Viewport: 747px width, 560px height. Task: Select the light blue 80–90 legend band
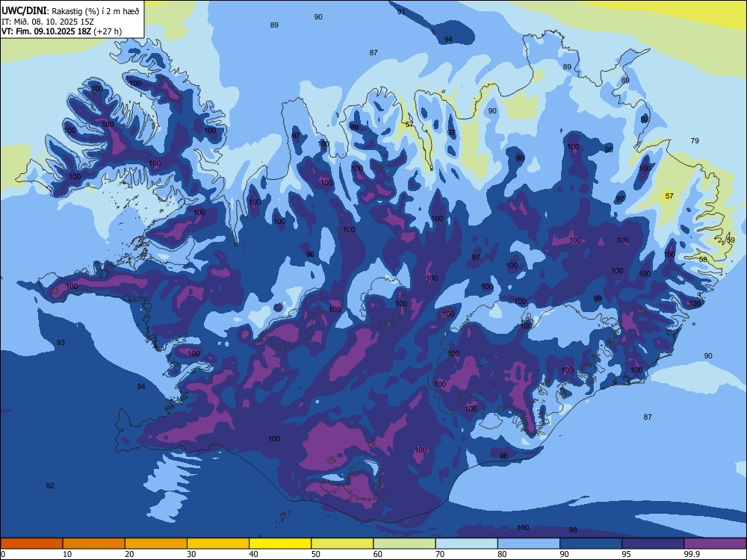(529, 544)
